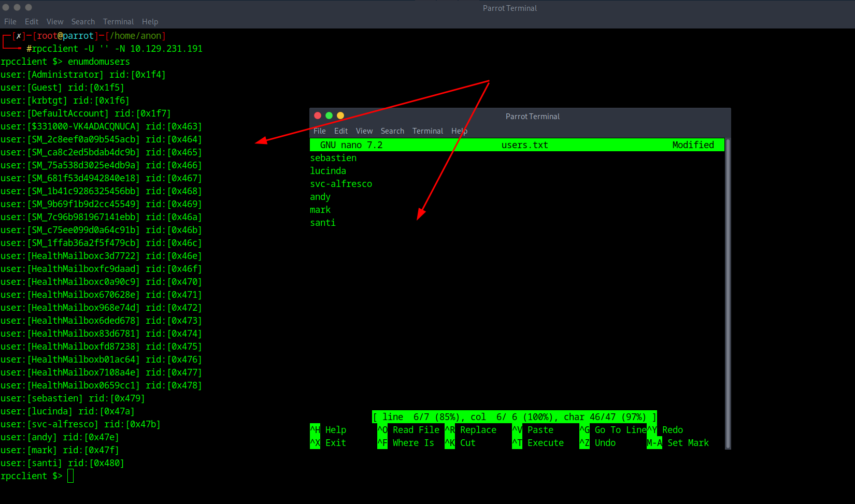Click the yellow button on nano terminal window
Viewport: 855px width, 504px height.
(x=340, y=116)
